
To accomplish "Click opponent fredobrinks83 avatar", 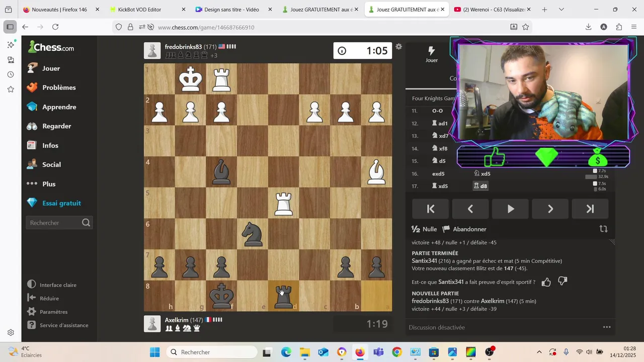I will coord(152,51).
